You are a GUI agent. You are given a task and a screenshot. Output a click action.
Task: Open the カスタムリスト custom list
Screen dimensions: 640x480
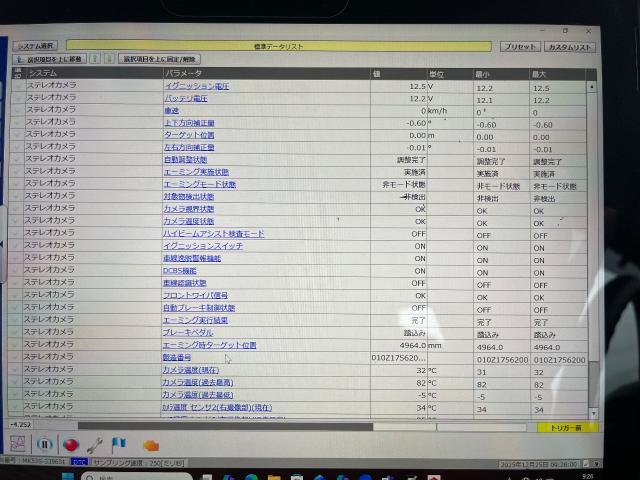[x=571, y=47]
